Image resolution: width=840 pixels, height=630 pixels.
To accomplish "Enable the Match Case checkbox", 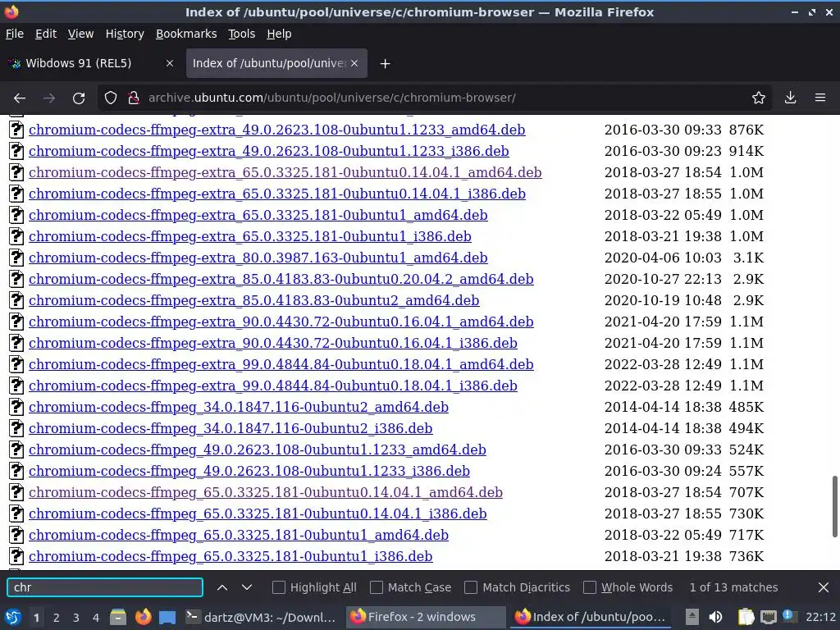I will [x=377, y=587].
